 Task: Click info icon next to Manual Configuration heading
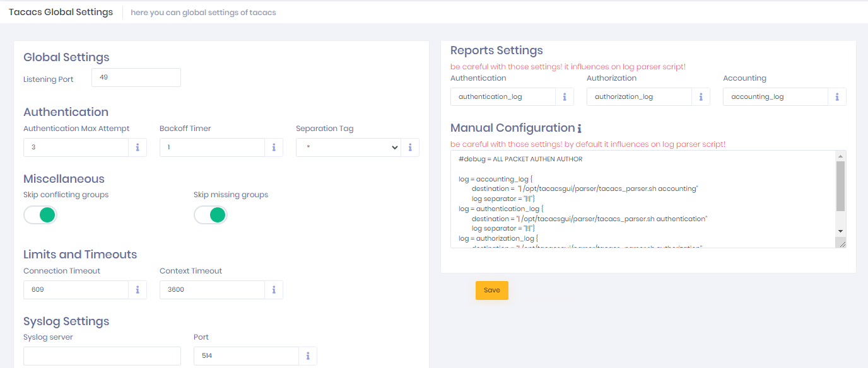pyautogui.click(x=579, y=129)
